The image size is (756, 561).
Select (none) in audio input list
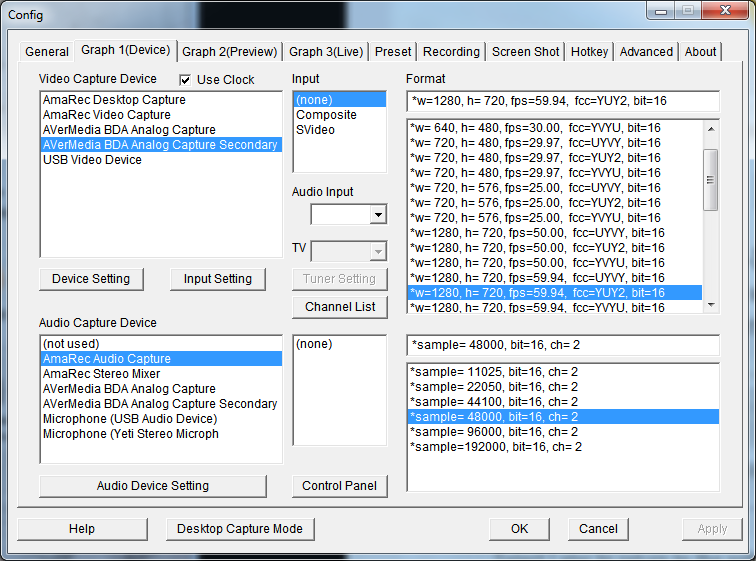(340, 344)
